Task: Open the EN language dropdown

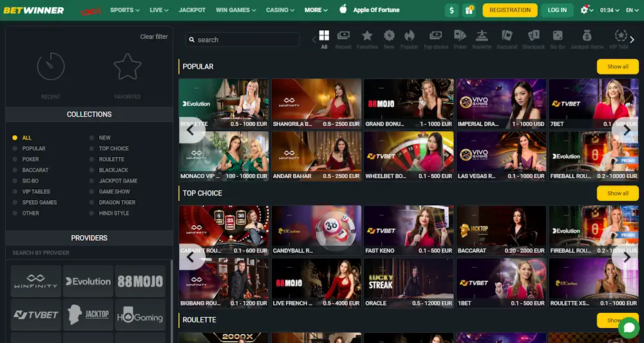Action: tap(632, 10)
